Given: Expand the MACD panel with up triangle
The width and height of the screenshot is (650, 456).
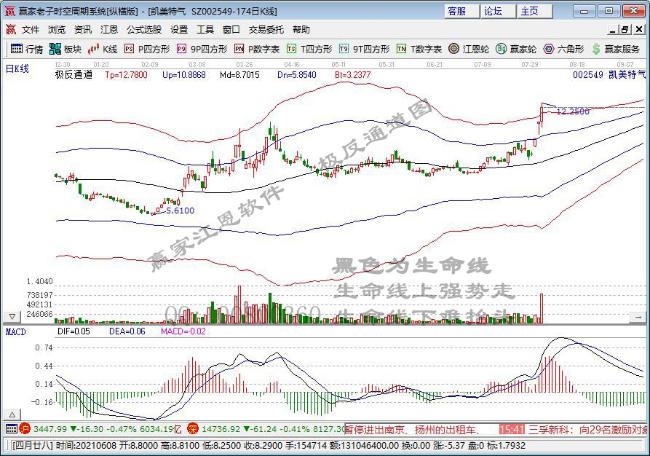Looking at the screenshot, I should pyautogui.click(x=12, y=414).
